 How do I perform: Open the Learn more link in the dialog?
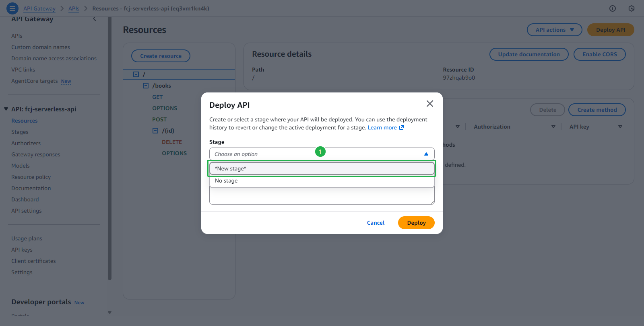tap(386, 127)
